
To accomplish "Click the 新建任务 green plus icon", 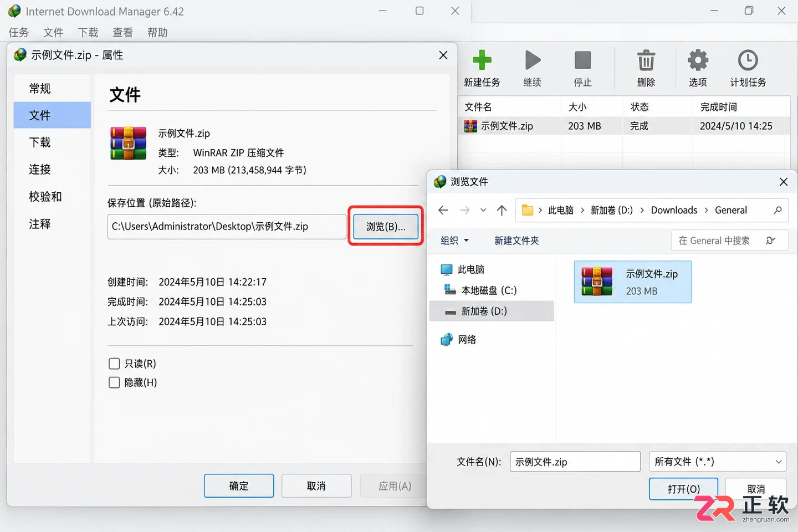I will [x=482, y=60].
